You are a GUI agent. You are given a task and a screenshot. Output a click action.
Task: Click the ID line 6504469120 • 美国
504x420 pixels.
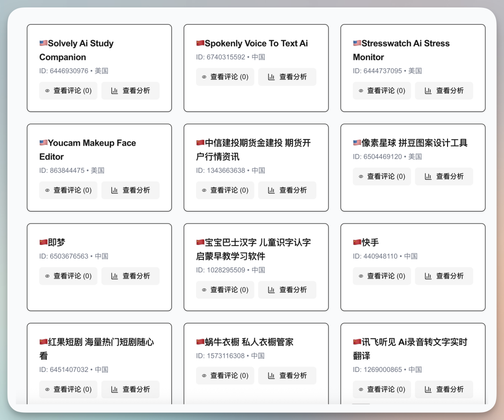[387, 156]
